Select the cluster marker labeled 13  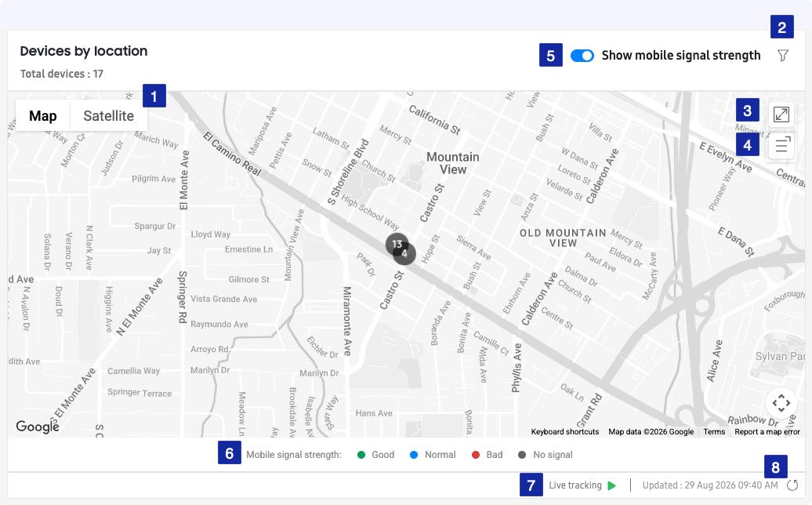pos(397,244)
